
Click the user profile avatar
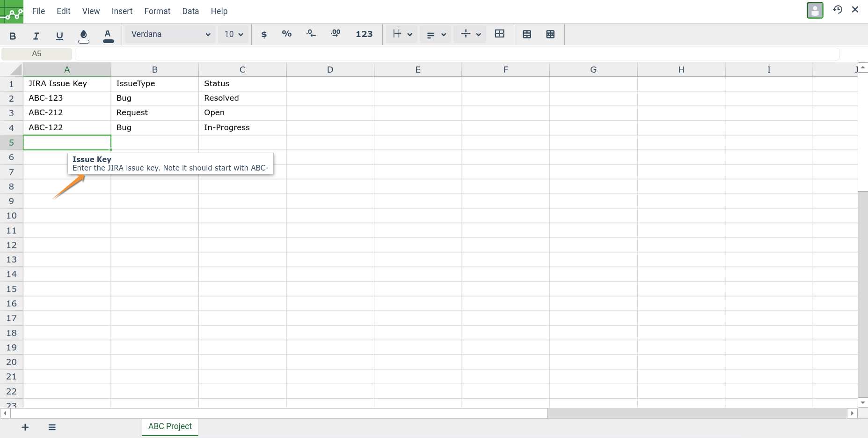[x=815, y=10]
